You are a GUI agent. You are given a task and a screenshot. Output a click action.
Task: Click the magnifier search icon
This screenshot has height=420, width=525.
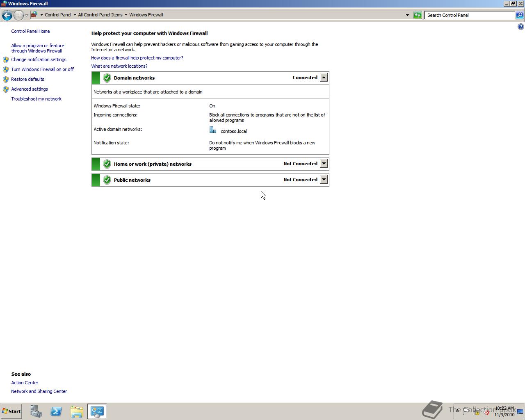click(x=519, y=15)
